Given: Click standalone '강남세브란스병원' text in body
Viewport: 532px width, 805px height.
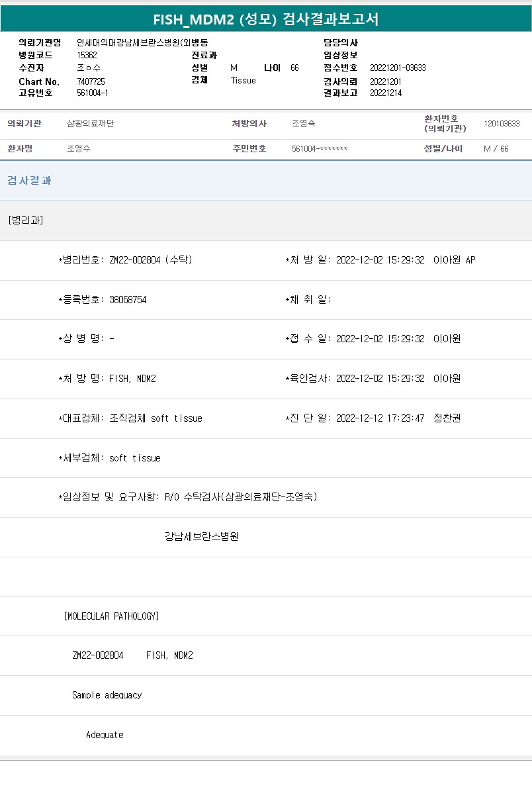Looking at the screenshot, I should [x=201, y=536].
